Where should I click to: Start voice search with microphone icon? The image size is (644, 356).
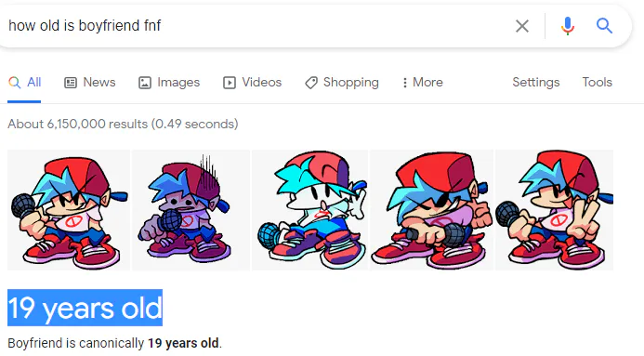point(568,26)
